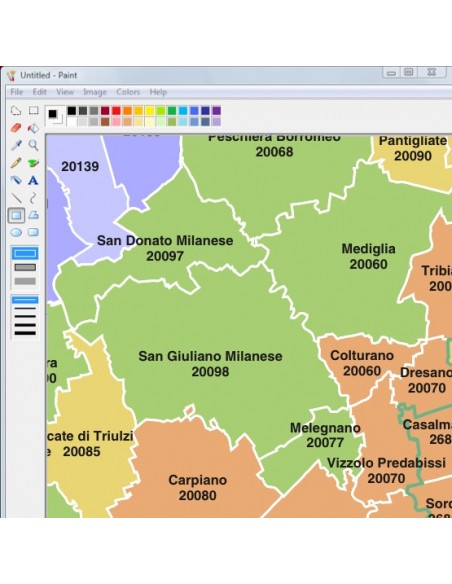Close the Paint window
Viewport: 452px width, 584px height.
(432, 72)
